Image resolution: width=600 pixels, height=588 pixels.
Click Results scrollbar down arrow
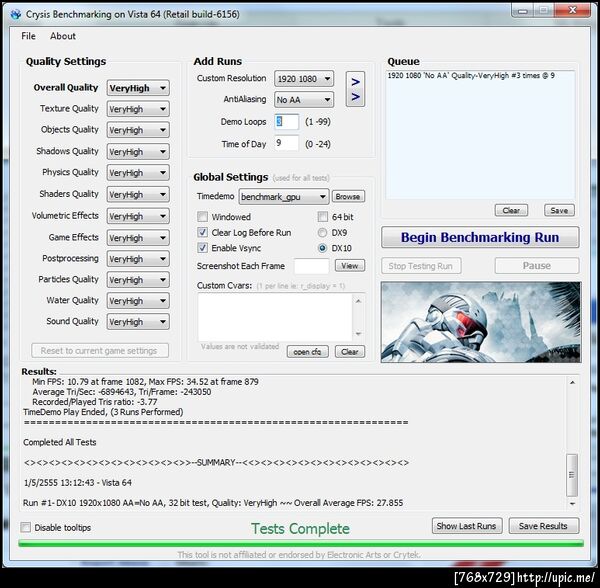(x=572, y=503)
